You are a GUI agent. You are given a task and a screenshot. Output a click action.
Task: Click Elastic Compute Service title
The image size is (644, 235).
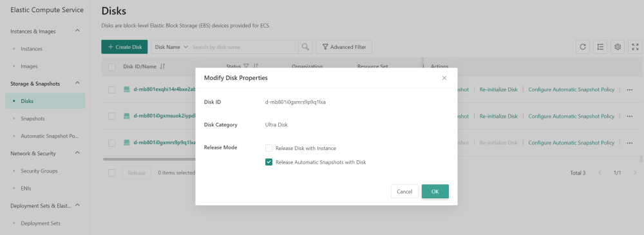pyautogui.click(x=47, y=10)
